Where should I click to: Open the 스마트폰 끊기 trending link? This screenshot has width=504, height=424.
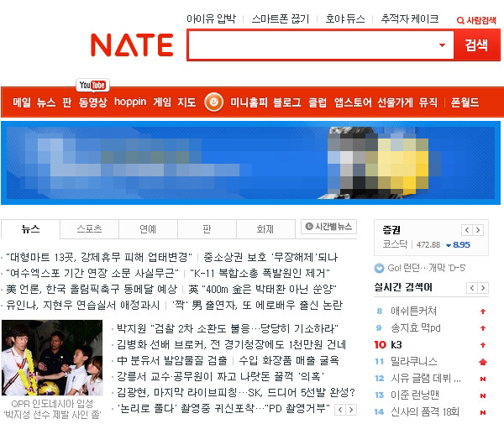pyautogui.click(x=281, y=19)
